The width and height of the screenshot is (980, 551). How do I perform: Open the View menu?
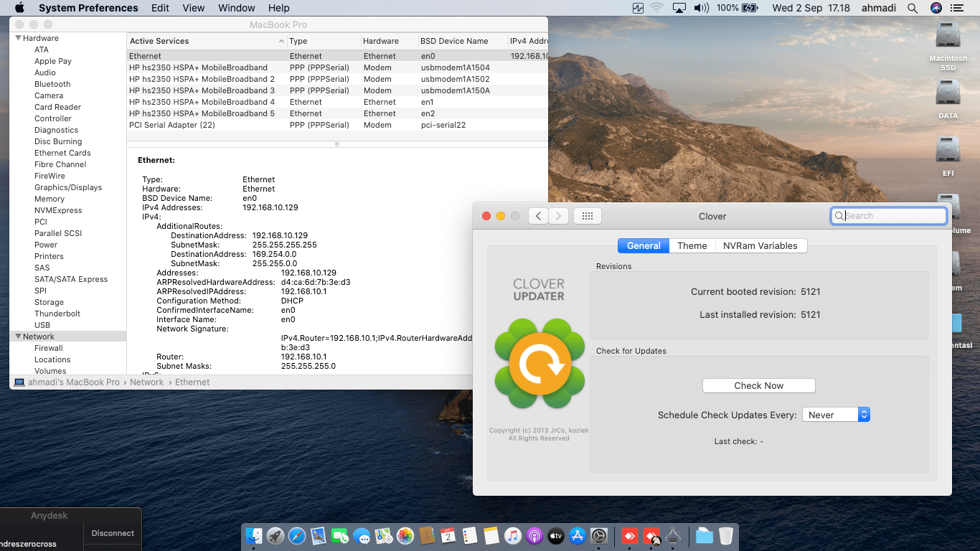194,8
